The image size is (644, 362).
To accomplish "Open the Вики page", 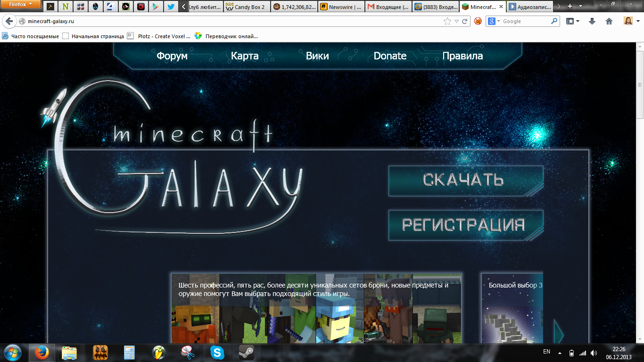I will tap(317, 56).
